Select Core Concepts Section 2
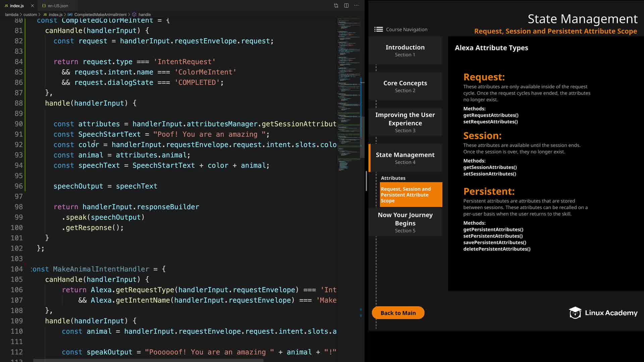Image resolution: width=644 pixels, height=362 pixels. 405,86
